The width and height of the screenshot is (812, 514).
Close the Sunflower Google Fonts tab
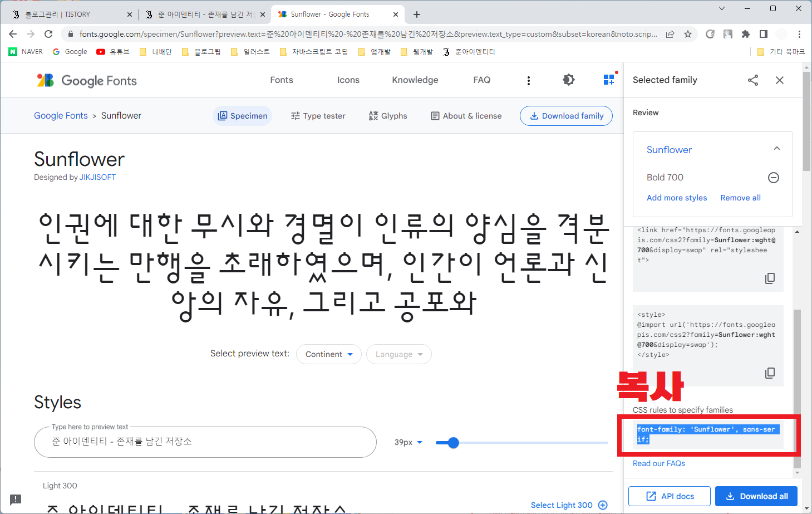point(396,14)
